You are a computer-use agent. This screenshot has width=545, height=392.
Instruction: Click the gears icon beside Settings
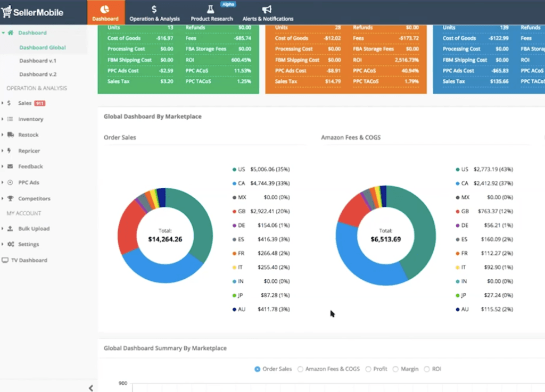[x=11, y=244]
